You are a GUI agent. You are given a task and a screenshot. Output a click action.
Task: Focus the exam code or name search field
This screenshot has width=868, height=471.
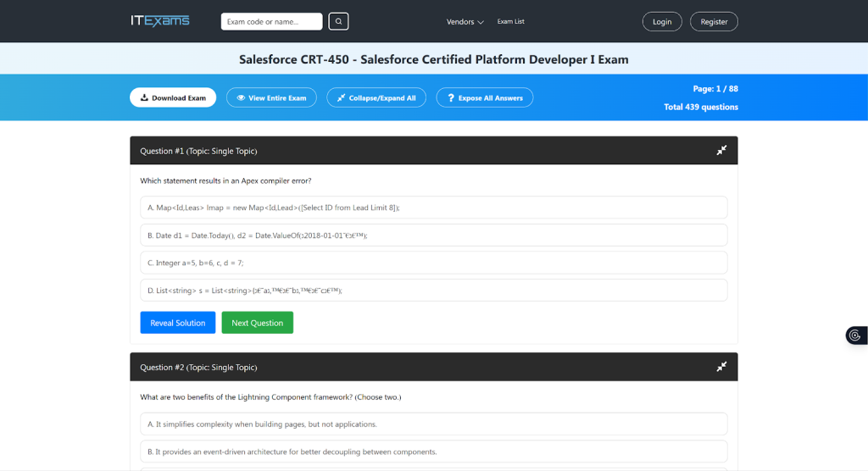pos(271,21)
